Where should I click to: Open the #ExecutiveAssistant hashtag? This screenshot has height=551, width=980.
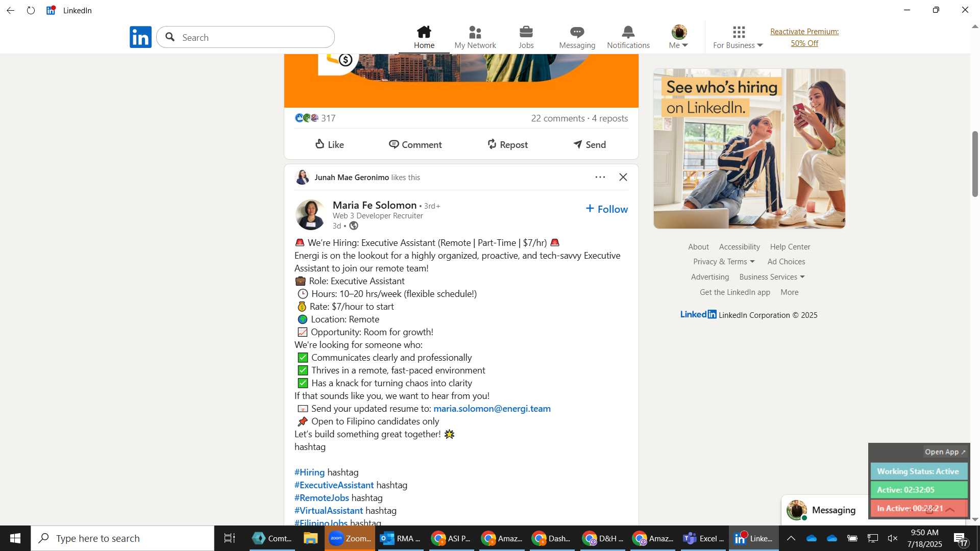coord(334,485)
